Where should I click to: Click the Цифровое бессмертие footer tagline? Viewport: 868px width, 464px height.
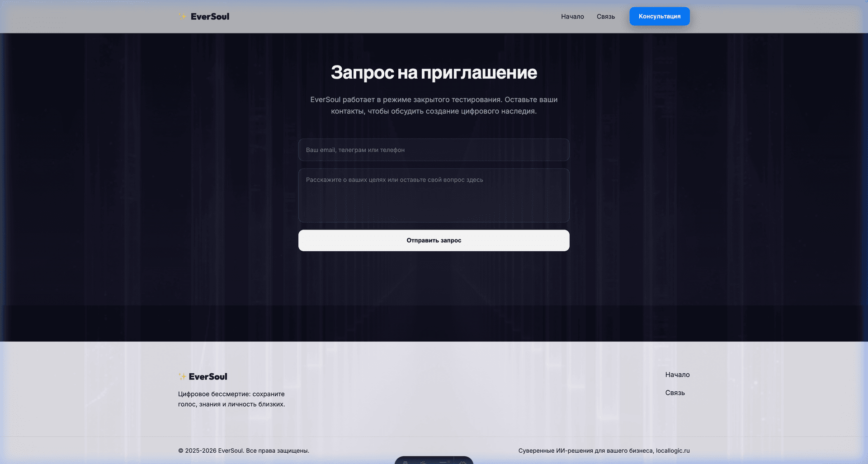[231, 399]
